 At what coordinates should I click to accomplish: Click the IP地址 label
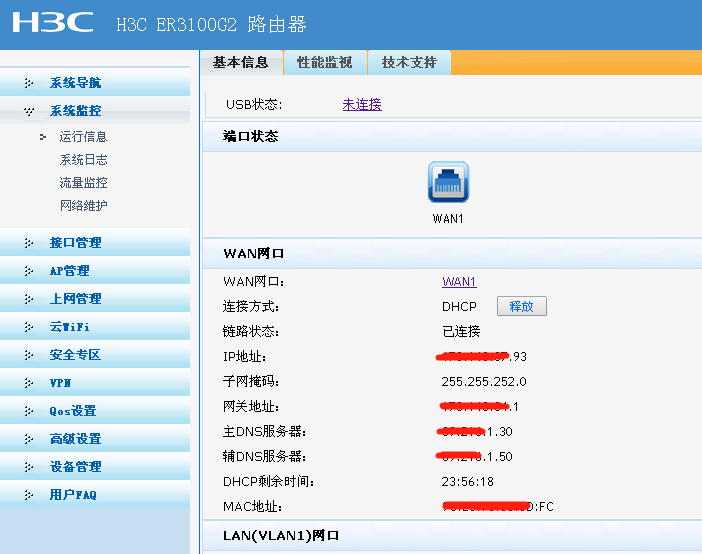(244, 356)
